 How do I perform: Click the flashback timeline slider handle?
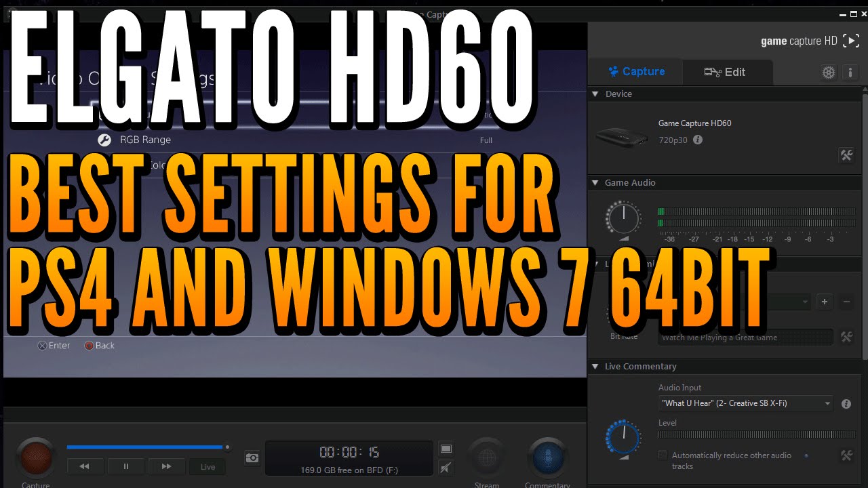point(227,447)
